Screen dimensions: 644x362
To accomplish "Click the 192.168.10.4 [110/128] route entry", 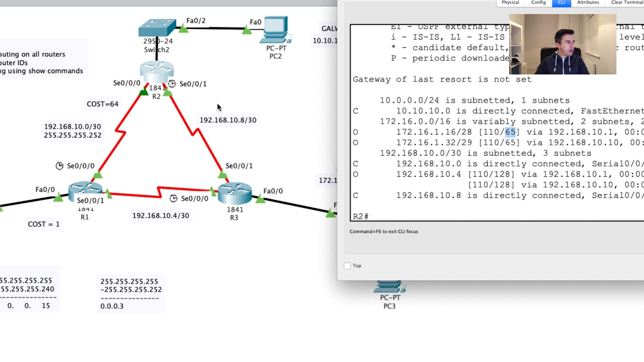I will coord(498,174).
